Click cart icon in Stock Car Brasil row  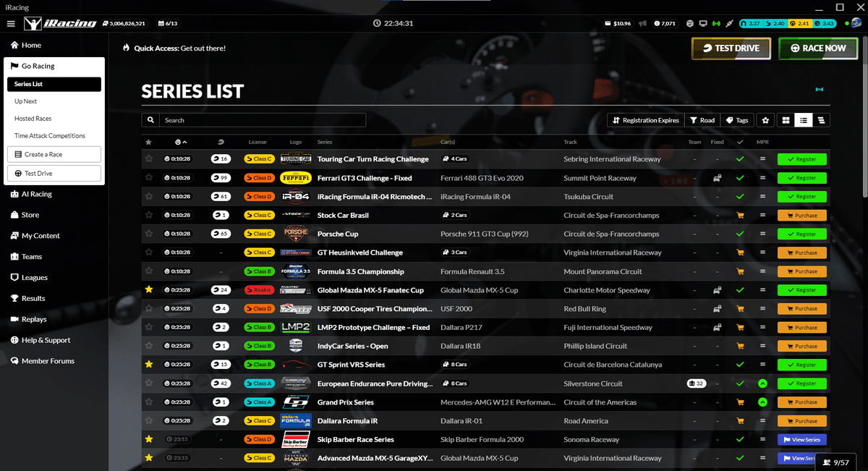click(739, 215)
